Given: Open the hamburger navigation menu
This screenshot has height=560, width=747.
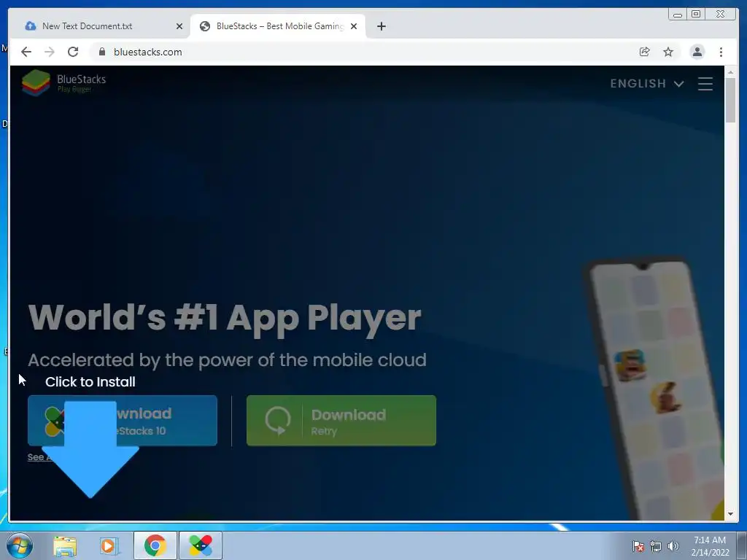Looking at the screenshot, I should (x=705, y=84).
